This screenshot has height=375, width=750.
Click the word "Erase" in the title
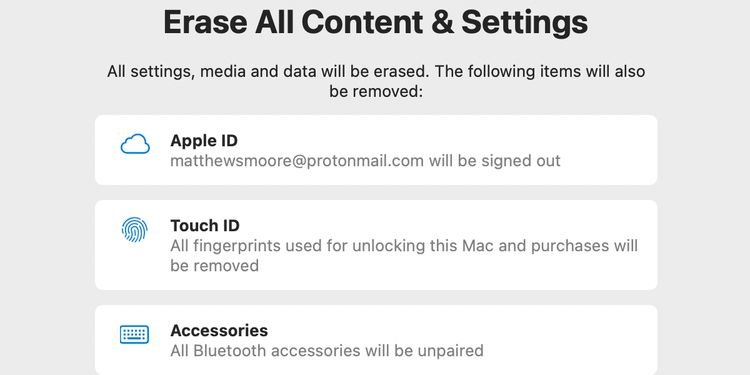(x=205, y=22)
